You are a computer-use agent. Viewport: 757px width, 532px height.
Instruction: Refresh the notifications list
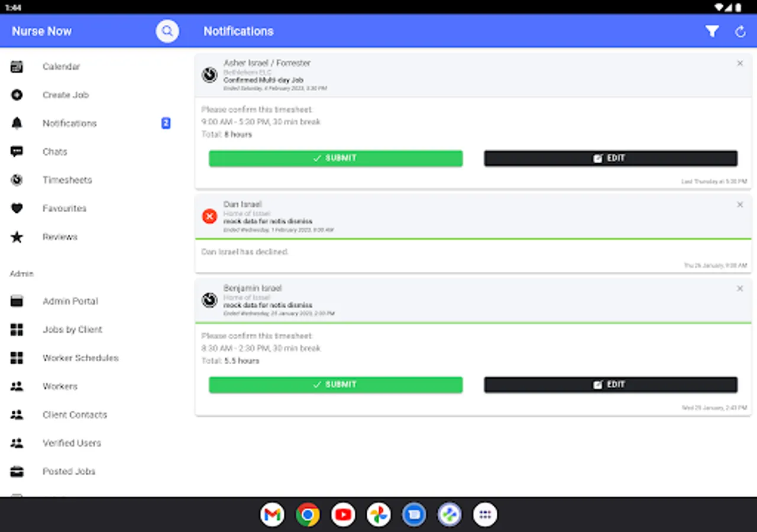[x=740, y=31]
